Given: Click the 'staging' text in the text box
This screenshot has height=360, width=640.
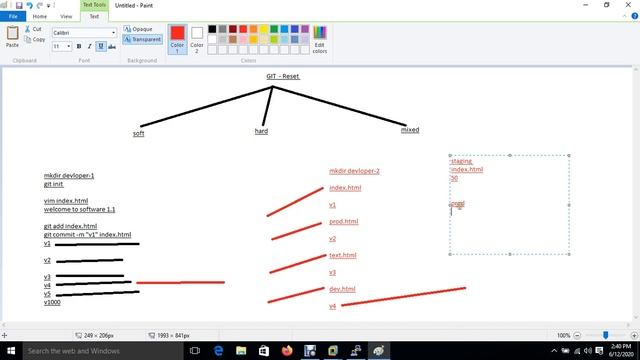Looking at the screenshot, I should [461, 161].
